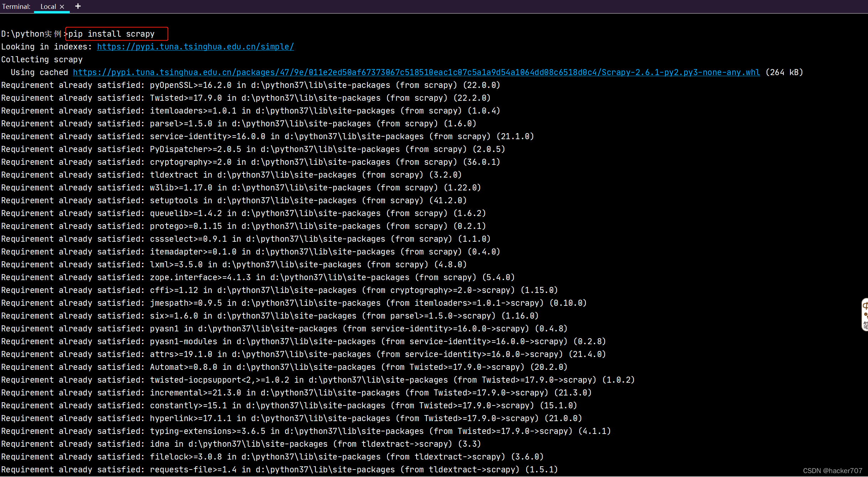Toggle IME simplified 简 character mode
This screenshot has width=868, height=477.
pos(866,325)
